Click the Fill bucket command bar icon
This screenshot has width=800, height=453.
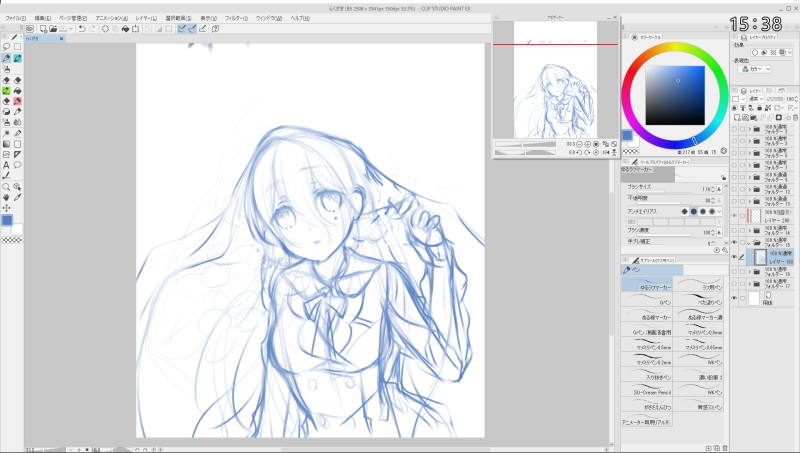pyautogui.click(x=125, y=29)
